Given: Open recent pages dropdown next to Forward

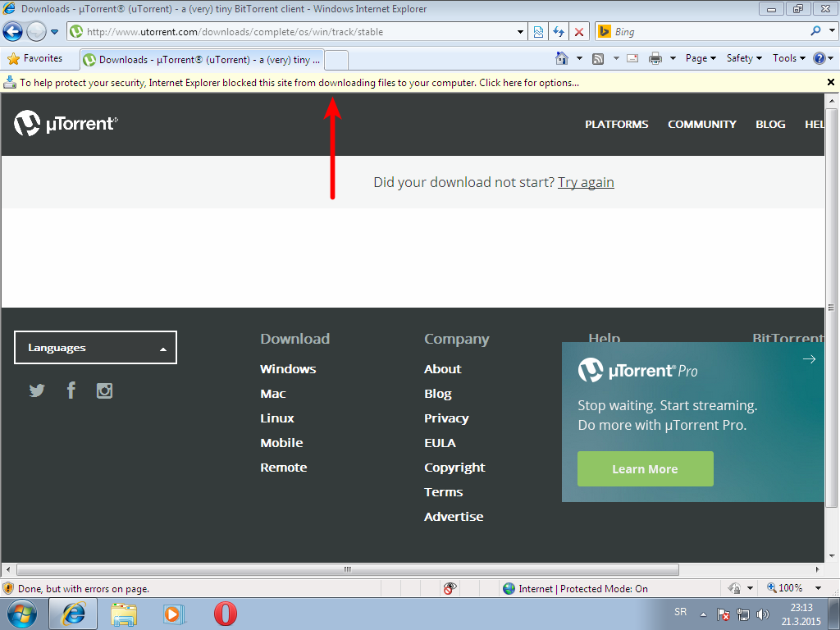Looking at the screenshot, I should (54, 32).
